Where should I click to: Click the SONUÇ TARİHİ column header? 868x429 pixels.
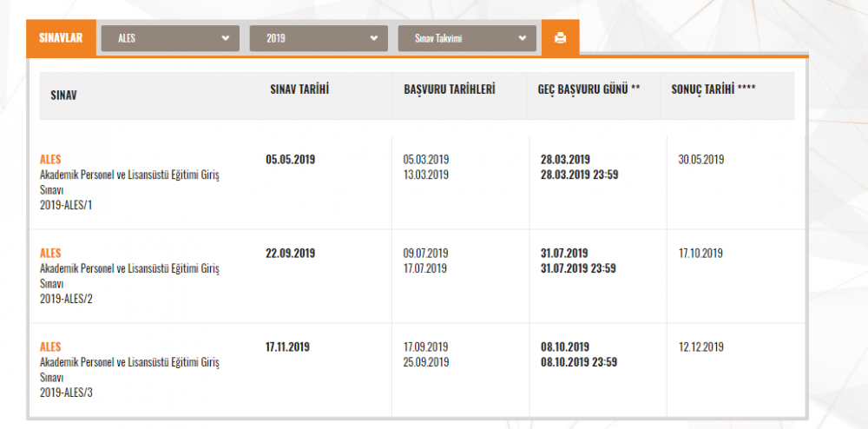point(713,89)
